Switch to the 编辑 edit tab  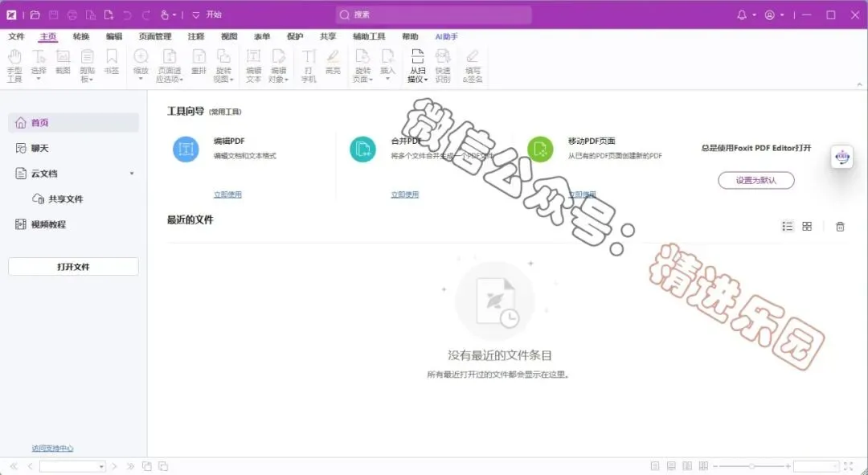pos(114,36)
